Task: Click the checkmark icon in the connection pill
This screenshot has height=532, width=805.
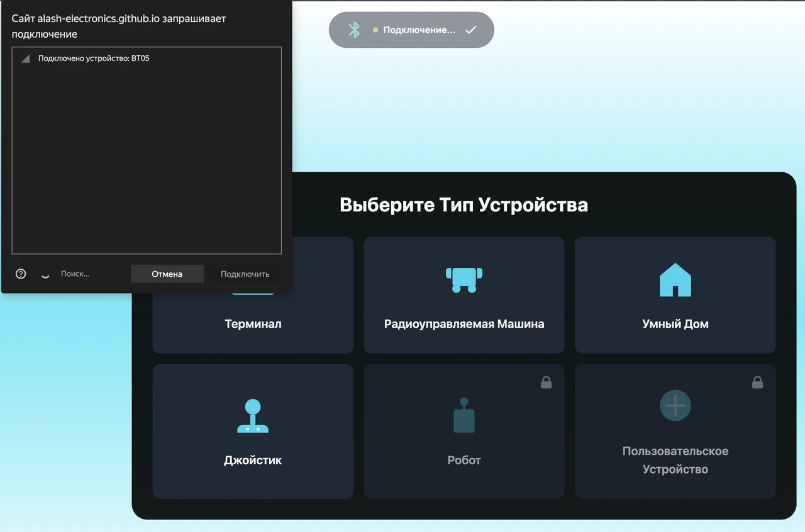Action: pos(470,30)
